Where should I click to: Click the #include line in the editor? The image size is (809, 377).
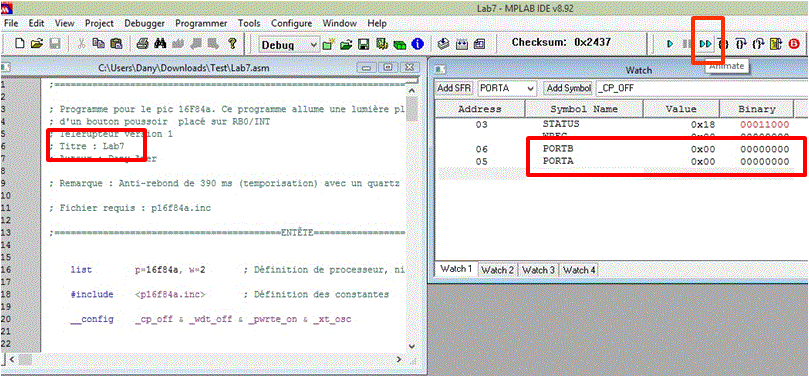(230, 294)
